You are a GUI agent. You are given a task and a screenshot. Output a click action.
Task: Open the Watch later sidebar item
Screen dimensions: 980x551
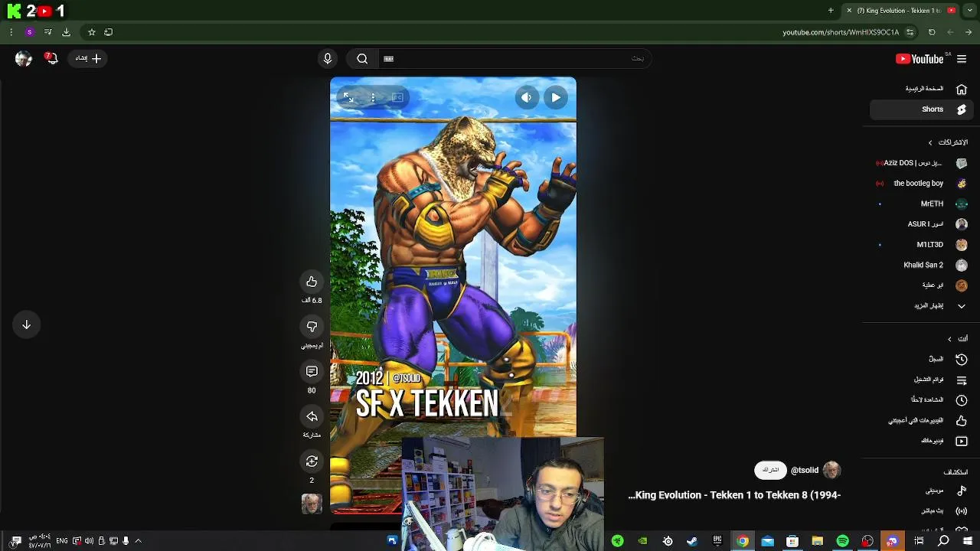tap(922, 399)
